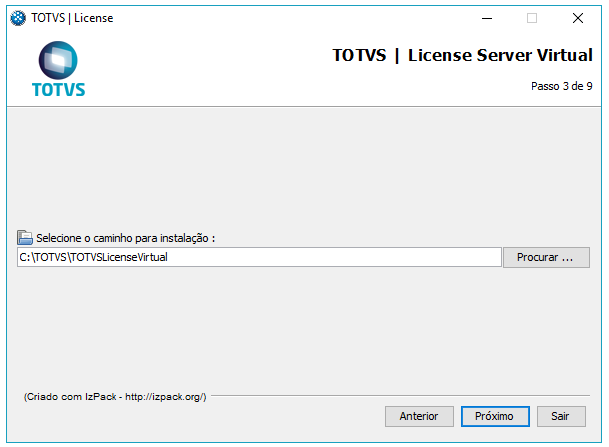
Task: Click the separator line beside IzPack credit
Action: pyautogui.click(x=400, y=397)
